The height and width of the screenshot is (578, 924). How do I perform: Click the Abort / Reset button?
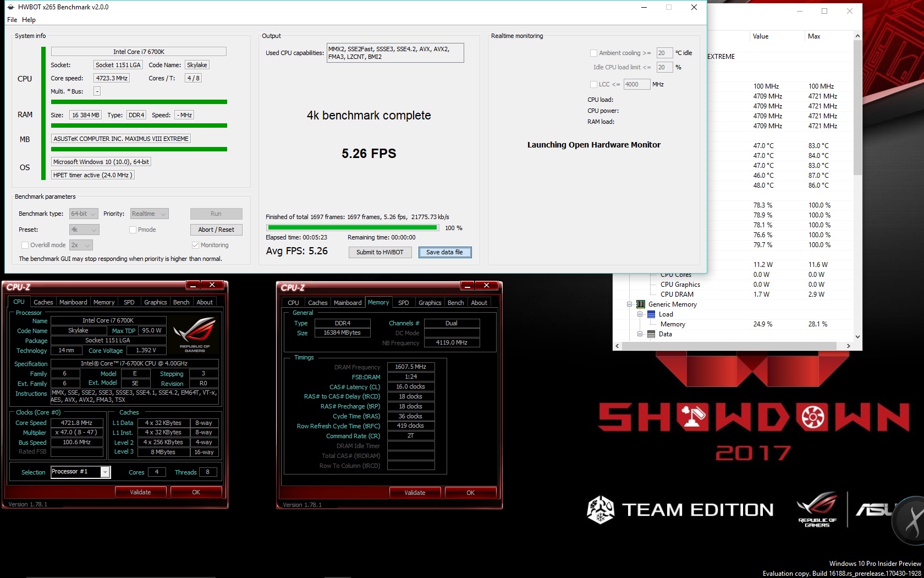(x=216, y=230)
